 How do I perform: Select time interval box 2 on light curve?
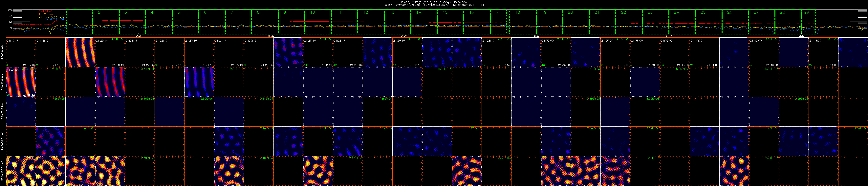106,22
